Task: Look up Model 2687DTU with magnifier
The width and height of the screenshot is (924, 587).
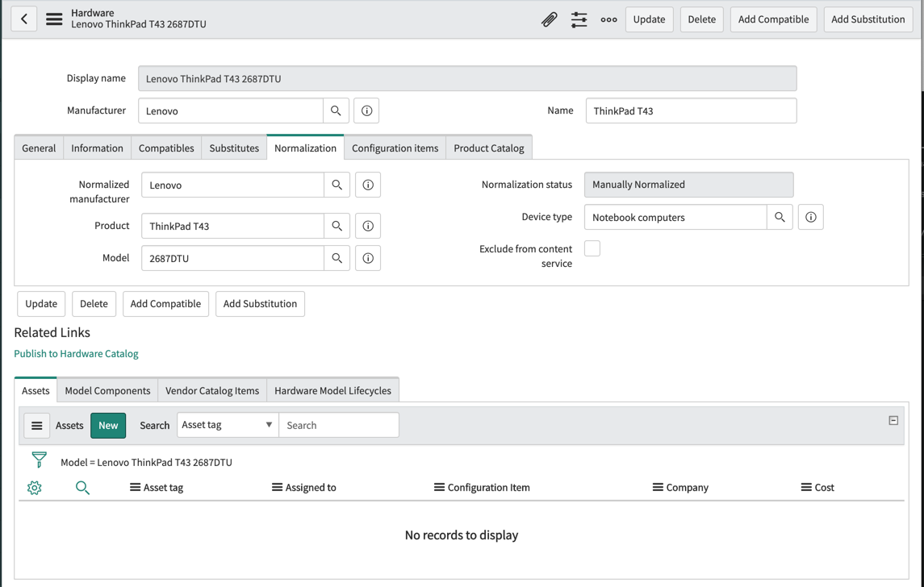Action: (x=337, y=258)
